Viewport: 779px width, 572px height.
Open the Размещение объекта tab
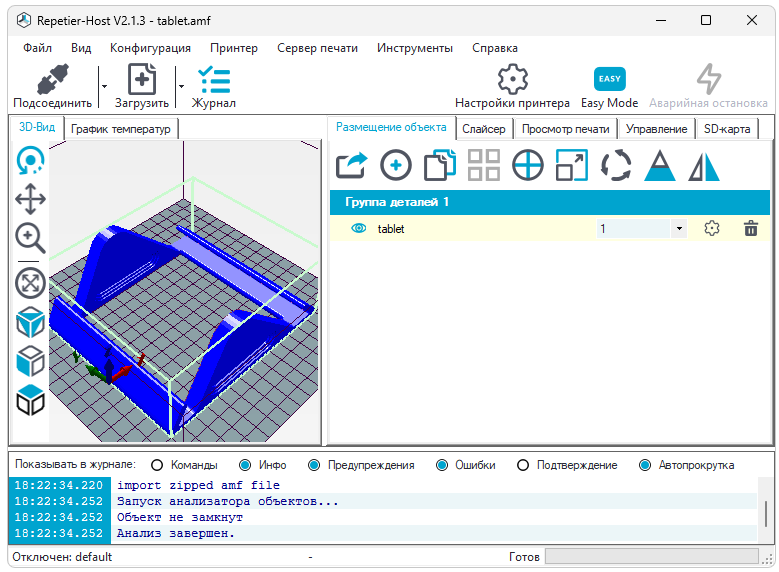391,127
